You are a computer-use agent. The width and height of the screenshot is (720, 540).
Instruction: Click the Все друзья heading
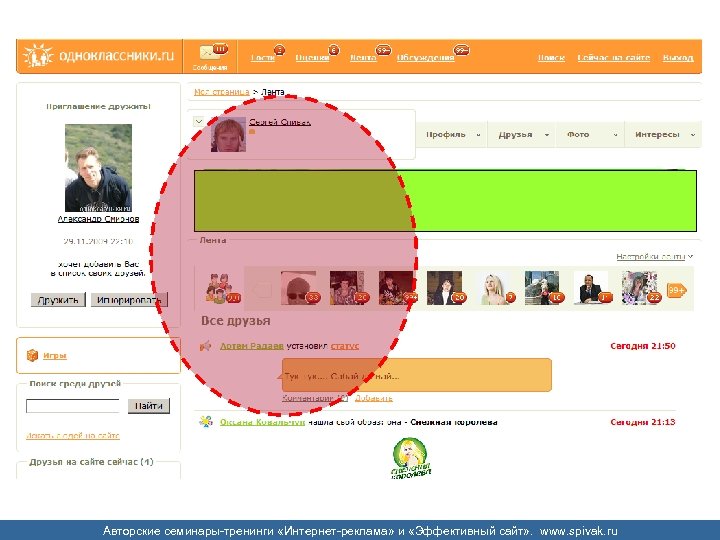pyautogui.click(x=236, y=321)
